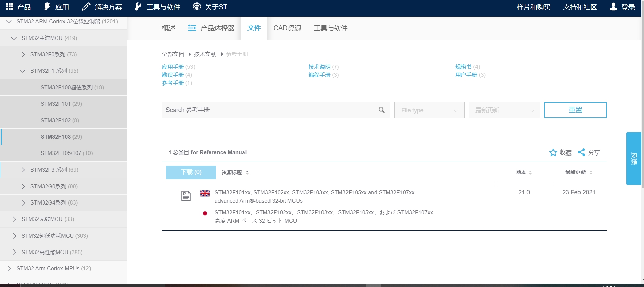Open the File type dropdown
Viewport: 644px width, 287px height.
(x=429, y=110)
